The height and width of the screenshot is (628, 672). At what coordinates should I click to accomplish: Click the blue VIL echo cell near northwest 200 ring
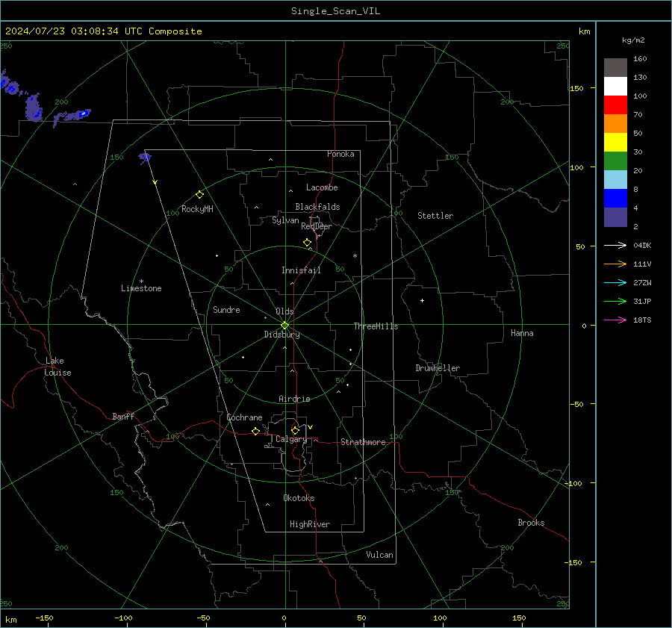84,114
